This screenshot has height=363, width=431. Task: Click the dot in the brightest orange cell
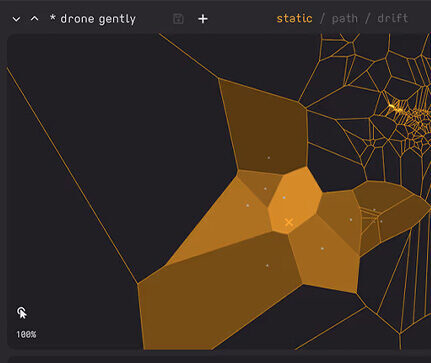coord(284,198)
